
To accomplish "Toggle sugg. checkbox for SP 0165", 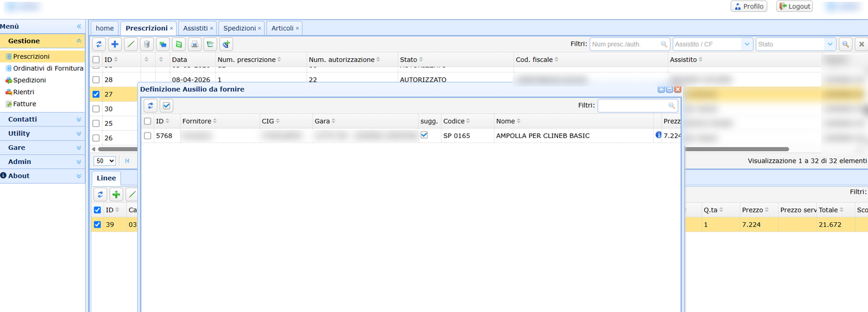I will point(424,134).
